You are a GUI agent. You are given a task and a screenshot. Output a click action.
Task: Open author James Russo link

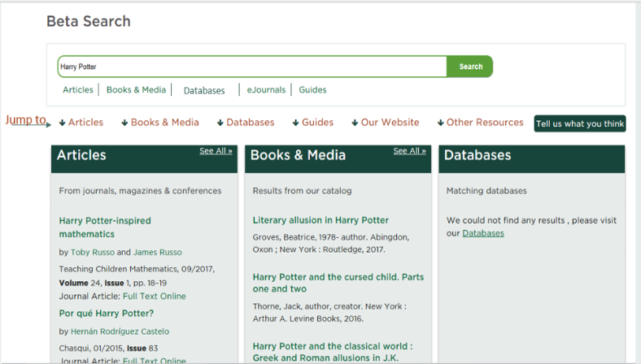(x=157, y=253)
